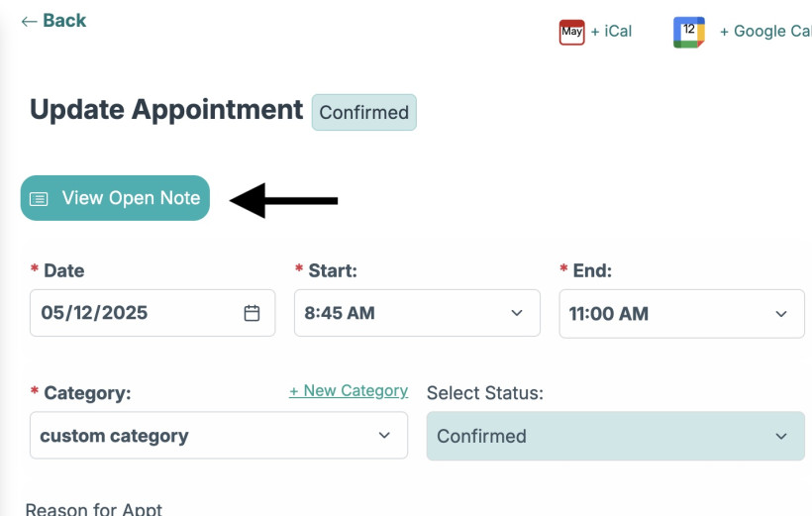Go back using the Back link text

[x=64, y=21]
